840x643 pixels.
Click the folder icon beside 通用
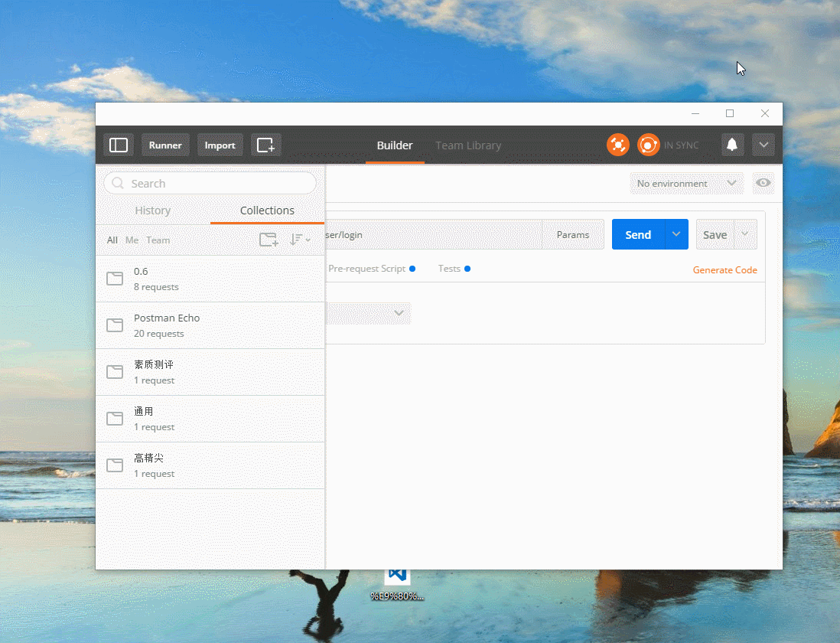[115, 419]
